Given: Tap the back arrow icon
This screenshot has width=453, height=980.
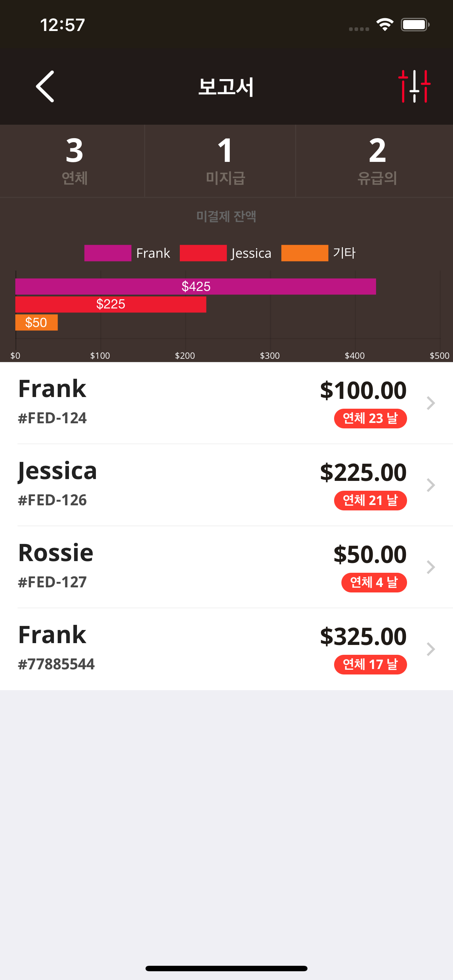Looking at the screenshot, I should pos(45,86).
